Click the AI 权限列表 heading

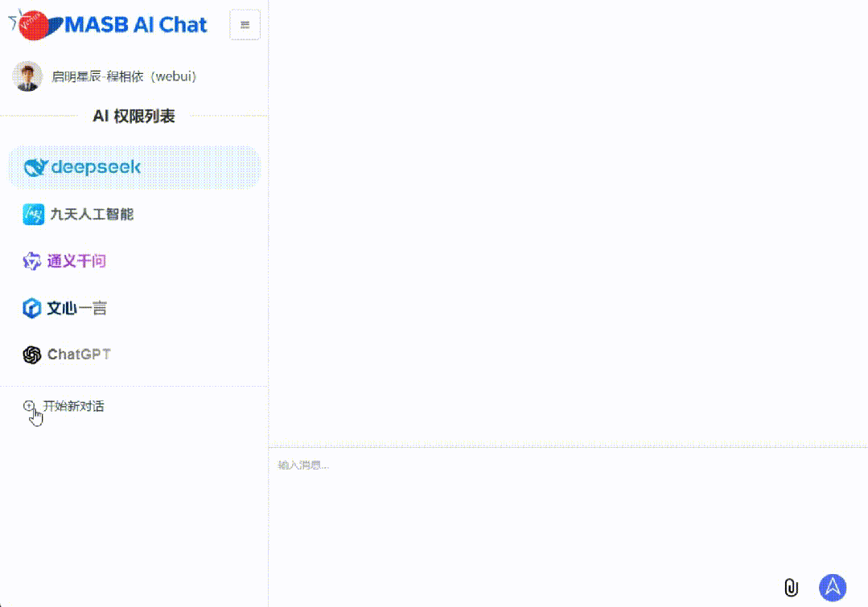[x=134, y=116]
